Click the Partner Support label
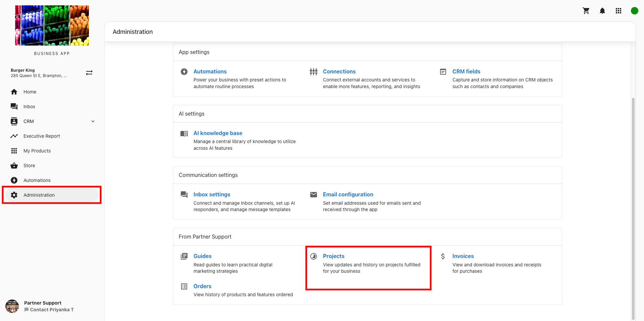This screenshot has width=644, height=321. pyautogui.click(x=43, y=303)
